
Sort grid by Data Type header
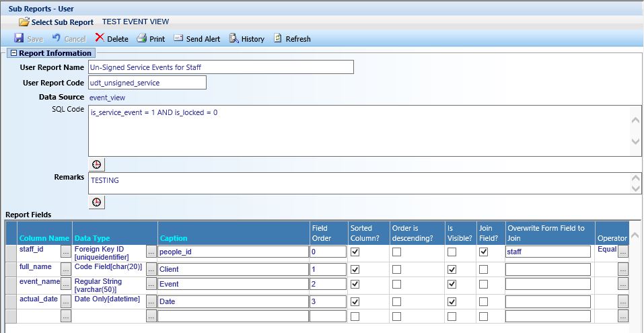92,238
